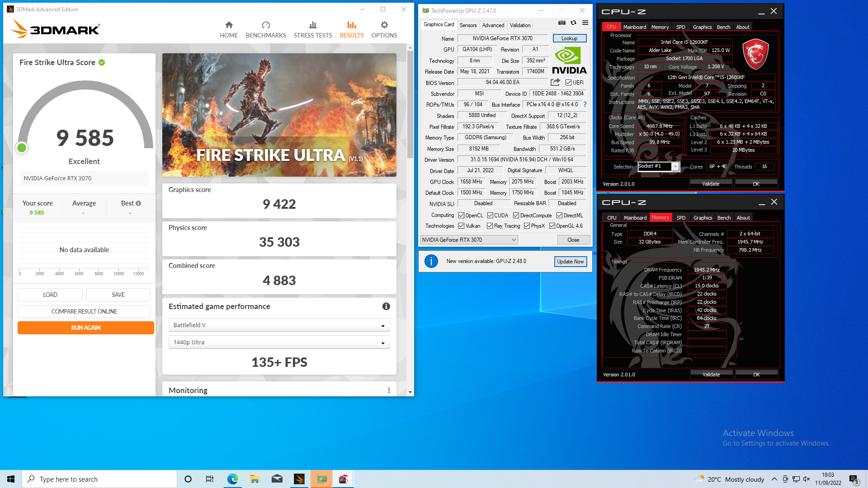The height and width of the screenshot is (488, 868).
Task: Click COMPARE RESULT ONLINE button
Action: 84,311
